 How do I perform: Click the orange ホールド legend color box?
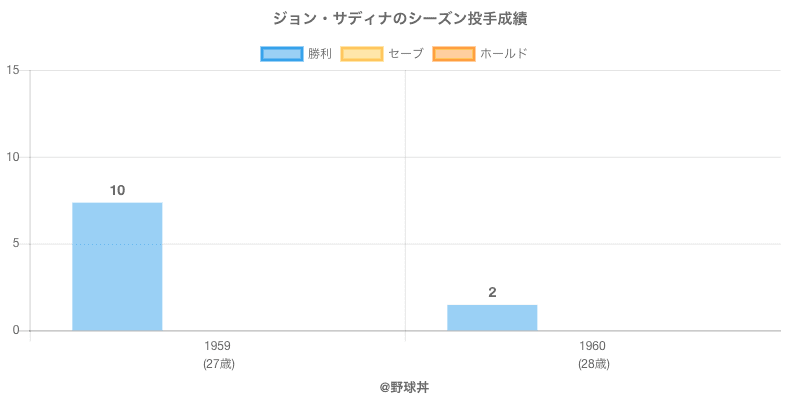tap(453, 53)
